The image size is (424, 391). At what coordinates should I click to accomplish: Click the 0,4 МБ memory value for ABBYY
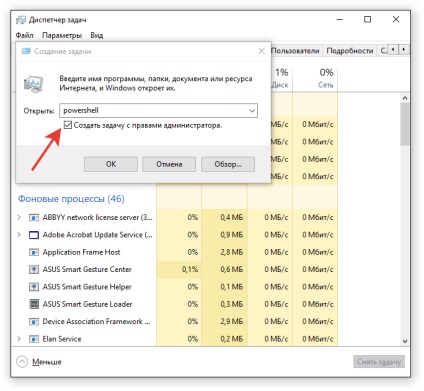(232, 218)
